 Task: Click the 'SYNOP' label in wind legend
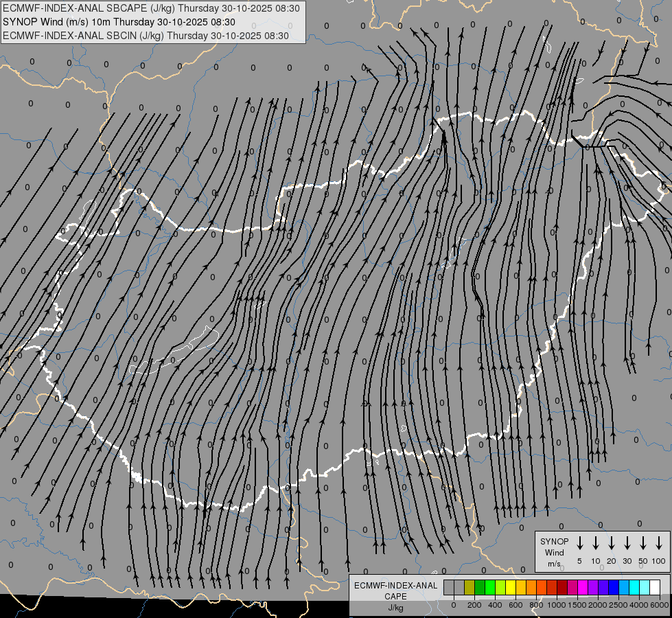pyautogui.click(x=554, y=541)
